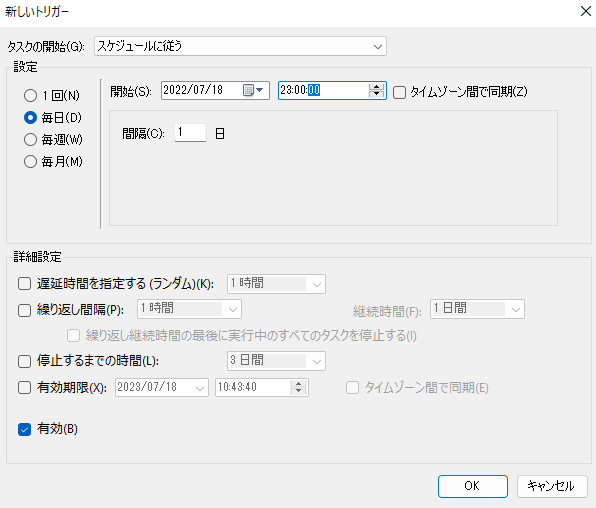Confirm the trigger with OK

pos(472,486)
